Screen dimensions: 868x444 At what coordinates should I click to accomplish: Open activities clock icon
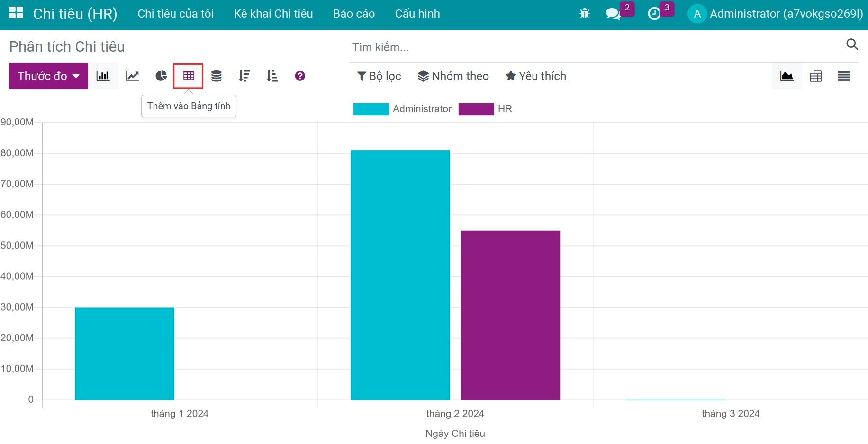tap(654, 14)
